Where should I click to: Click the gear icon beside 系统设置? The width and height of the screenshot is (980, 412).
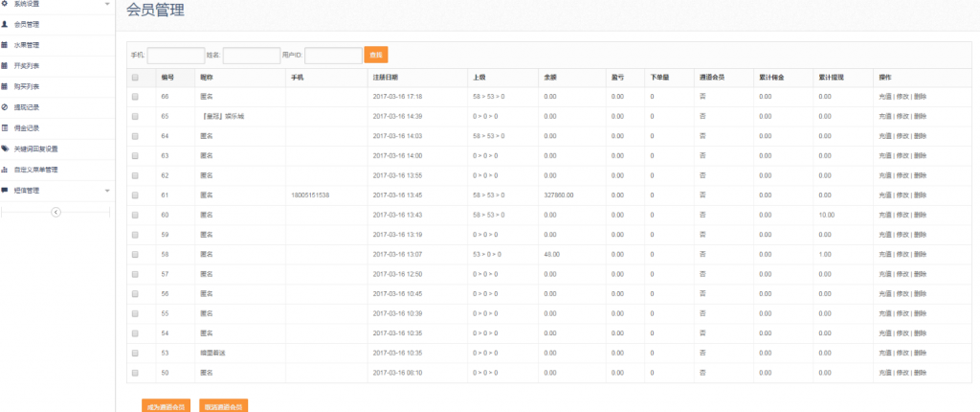click(5, 4)
